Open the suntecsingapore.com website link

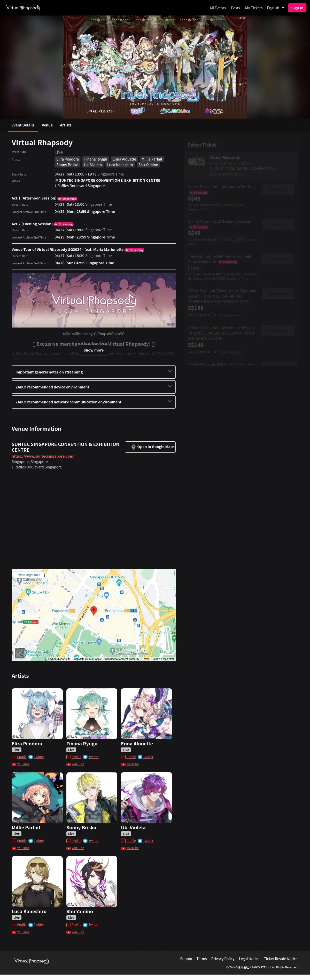pos(43,456)
